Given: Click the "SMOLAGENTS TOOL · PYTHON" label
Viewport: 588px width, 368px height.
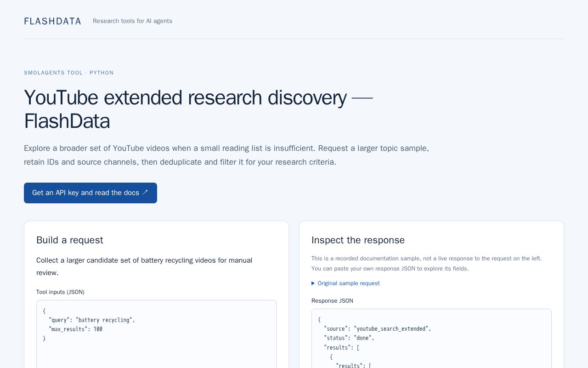Looking at the screenshot, I should point(69,73).
